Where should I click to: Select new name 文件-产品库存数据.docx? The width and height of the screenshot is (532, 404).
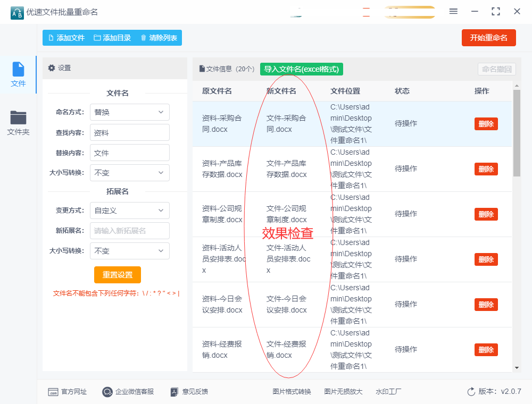(x=286, y=169)
